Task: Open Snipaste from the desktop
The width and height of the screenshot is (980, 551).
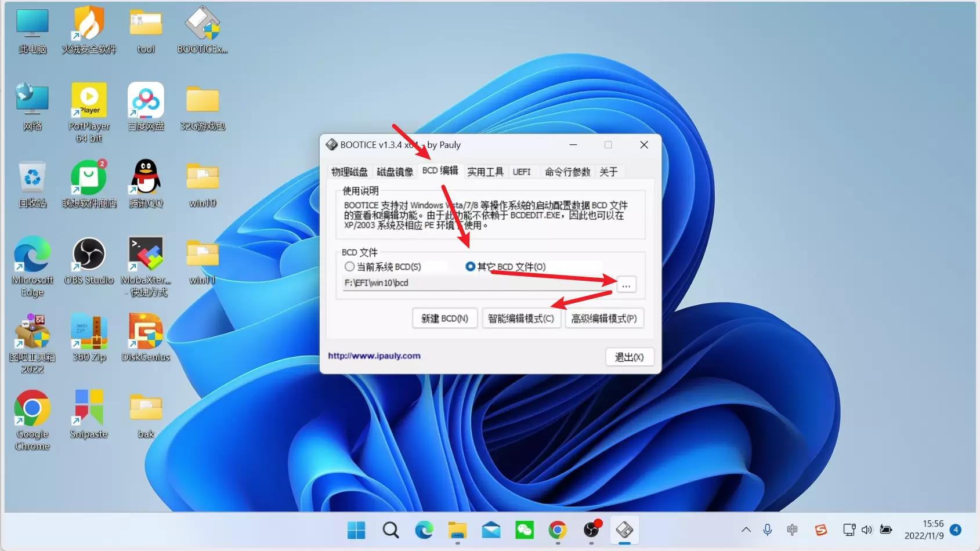Action: (88, 406)
